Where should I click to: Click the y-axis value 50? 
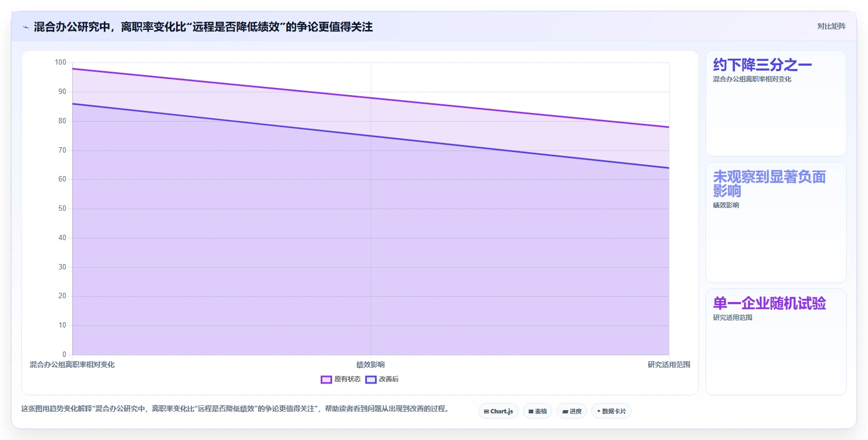(63, 209)
